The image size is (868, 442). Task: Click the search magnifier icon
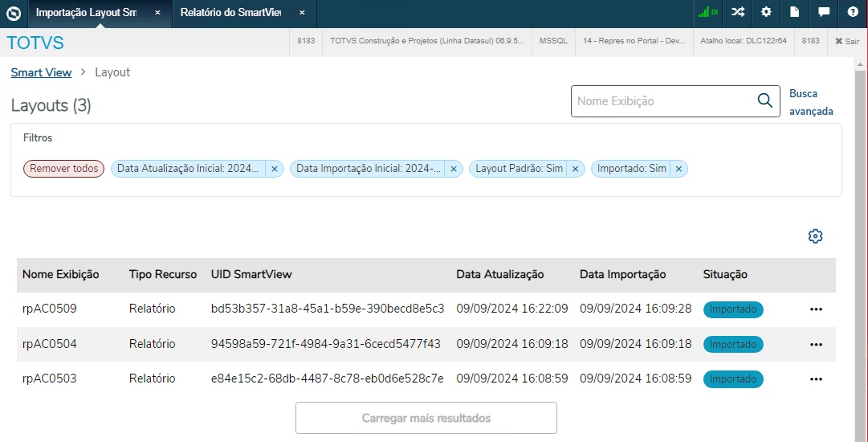764,101
